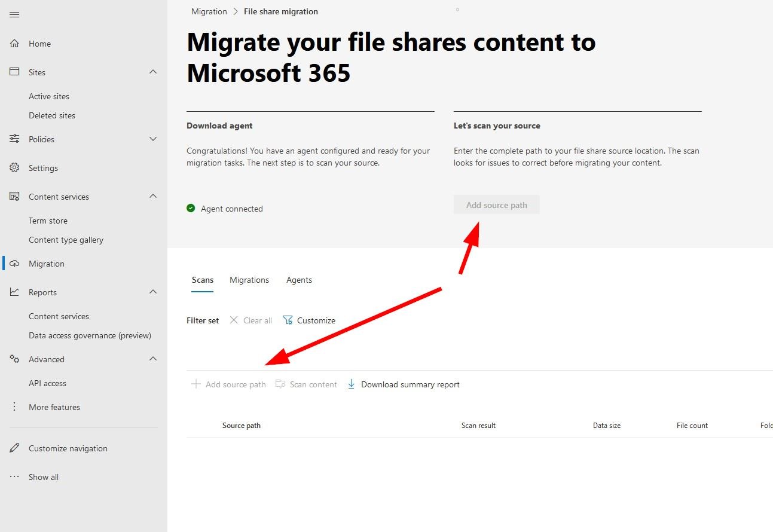773x532 pixels.
Task: Click the Customize navigation pencil icon
Action: click(14, 448)
